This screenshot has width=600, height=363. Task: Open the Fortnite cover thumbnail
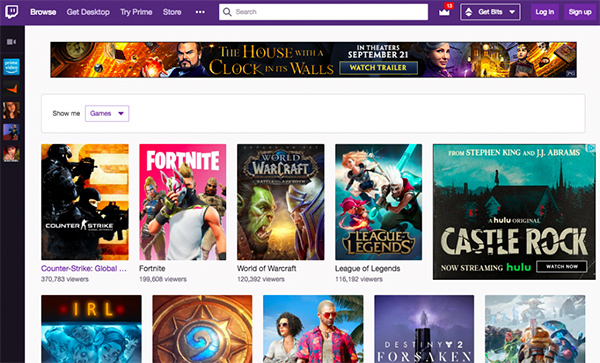click(183, 202)
